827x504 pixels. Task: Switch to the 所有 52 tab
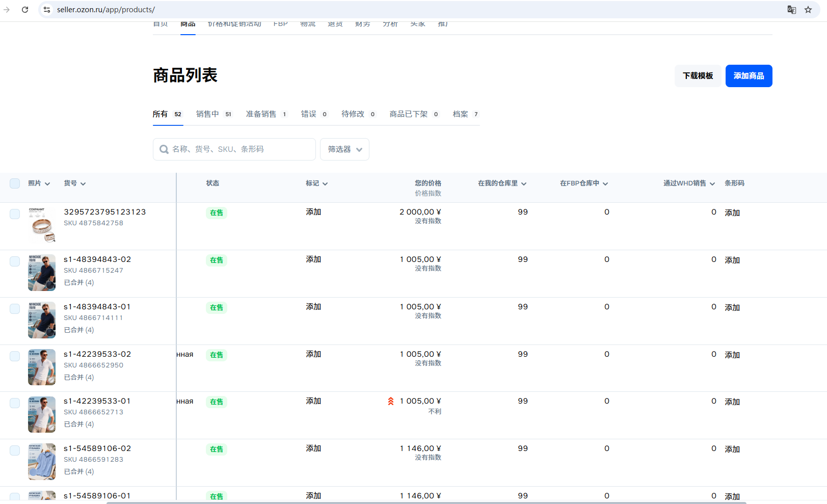(x=168, y=114)
